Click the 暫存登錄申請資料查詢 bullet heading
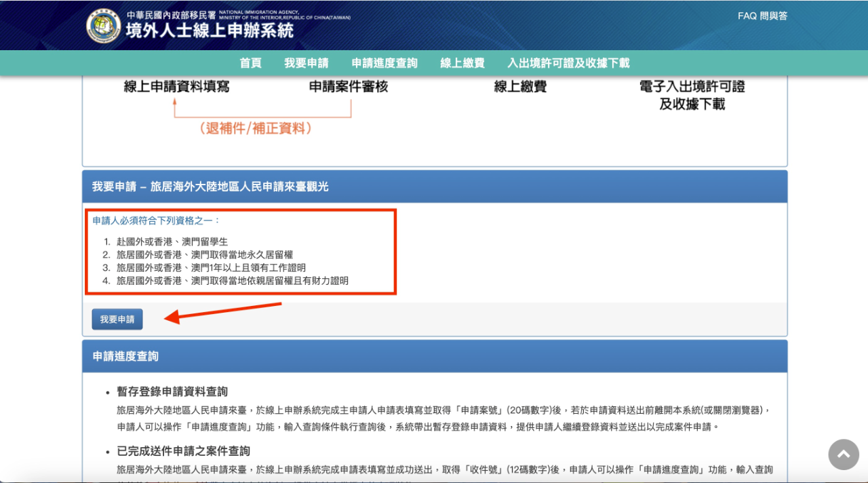Screen dimensions: 868x483 (172, 391)
